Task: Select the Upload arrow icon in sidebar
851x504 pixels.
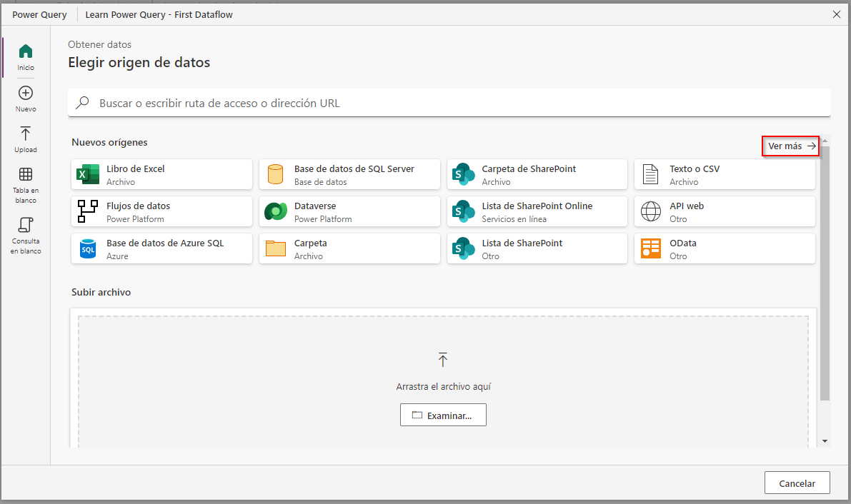Action: click(26, 133)
